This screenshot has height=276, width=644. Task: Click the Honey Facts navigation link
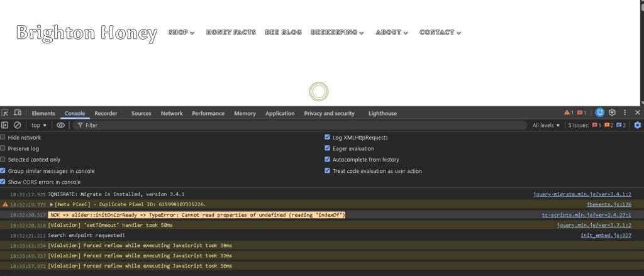[228, 32]
